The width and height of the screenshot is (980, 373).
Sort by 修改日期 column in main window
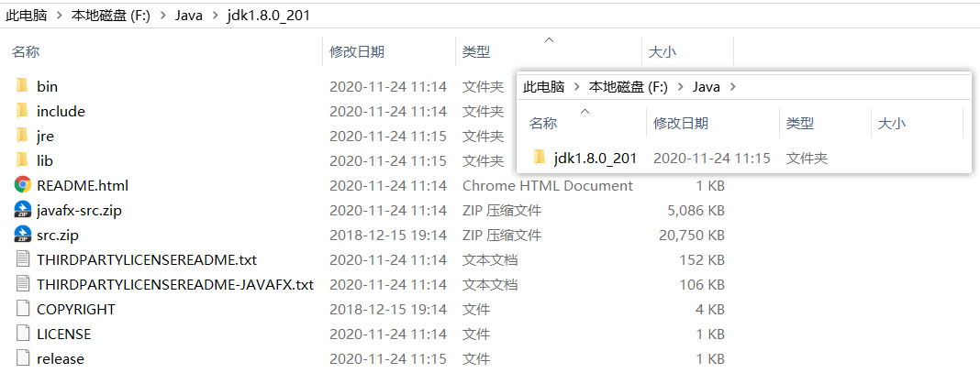(357, 51)
